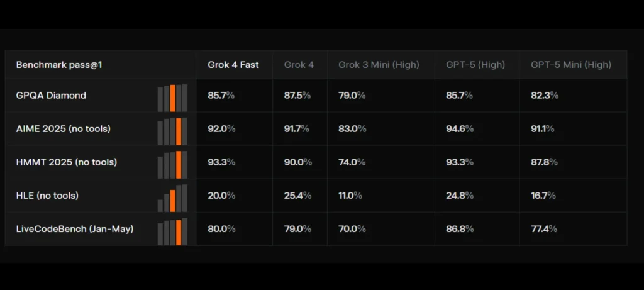Image resolution: width=644 pixels, height=290 pixels.
Task: Click the HLE mini bar chart
Action: click(x=172, y=198)
